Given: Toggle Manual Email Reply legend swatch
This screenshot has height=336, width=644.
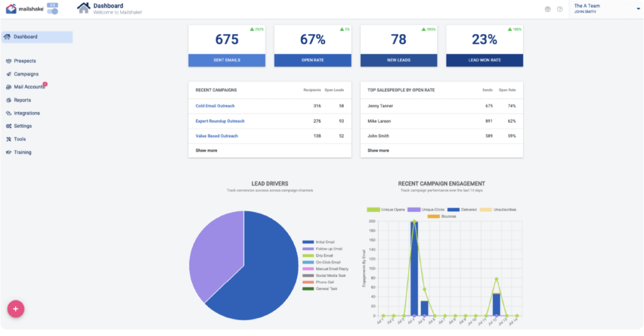Looking at the screenshot, I should (308, 269).
